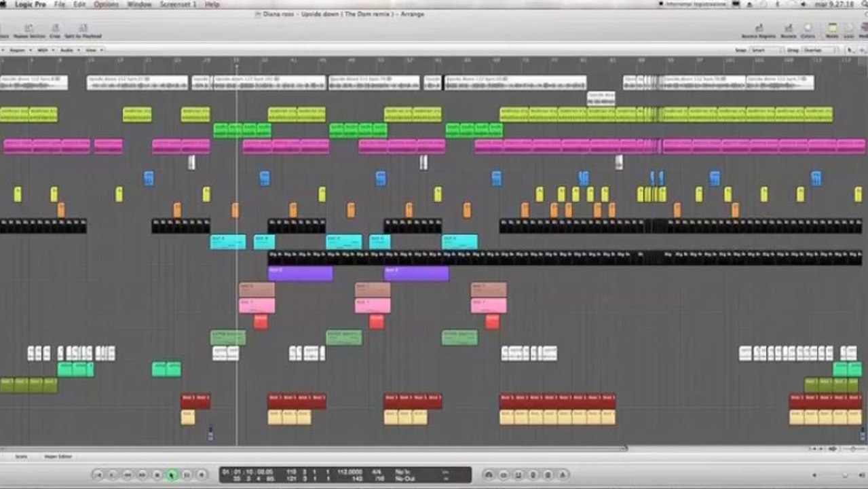
Task: Click the Bounce toolbar icon
Action: click(x=789, y=29)
